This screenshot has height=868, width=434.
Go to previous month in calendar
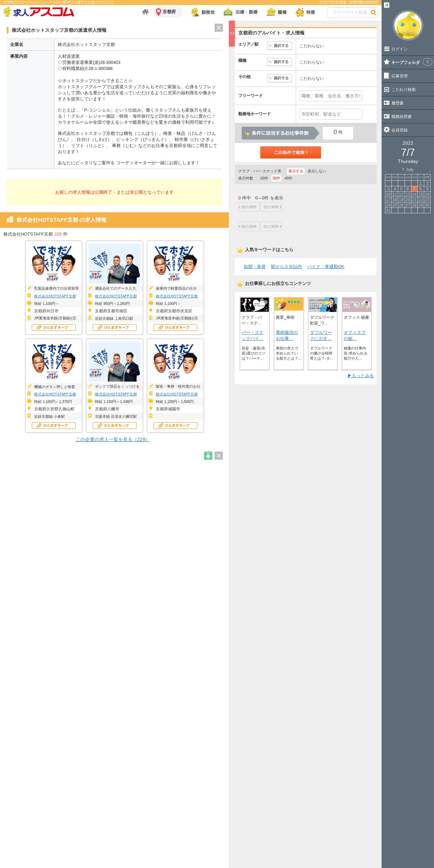386,171
